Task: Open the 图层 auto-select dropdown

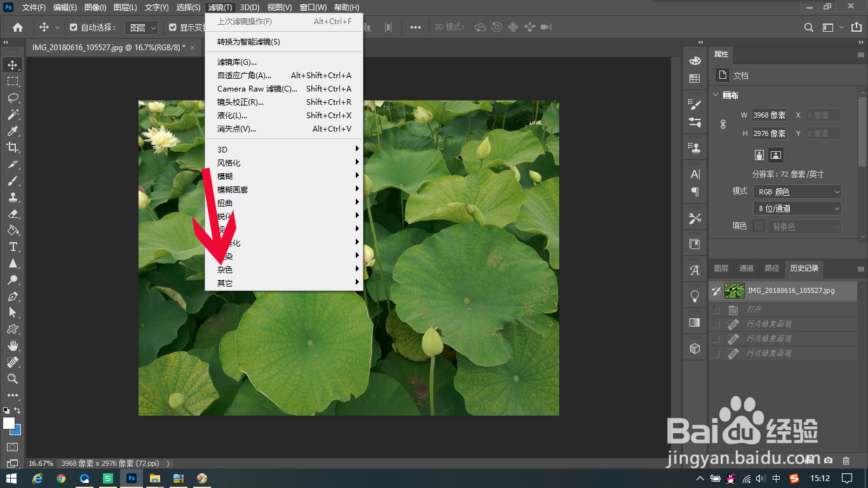Action: [x=141, y=27]
